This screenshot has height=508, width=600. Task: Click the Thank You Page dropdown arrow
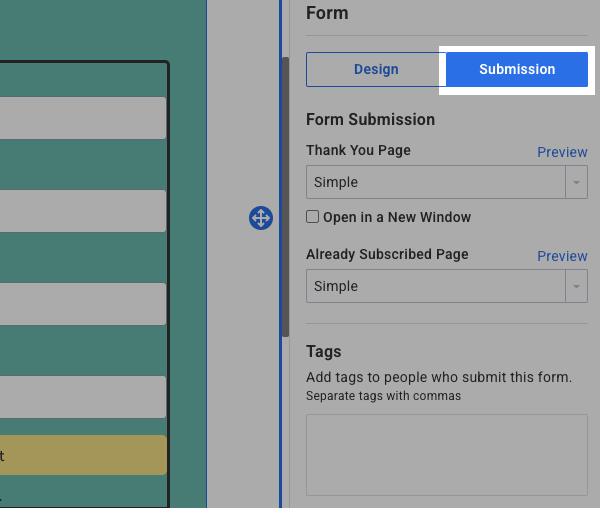(576, 182)
